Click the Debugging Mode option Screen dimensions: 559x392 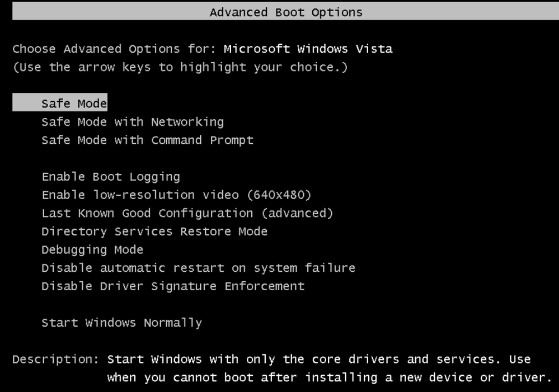92,250
